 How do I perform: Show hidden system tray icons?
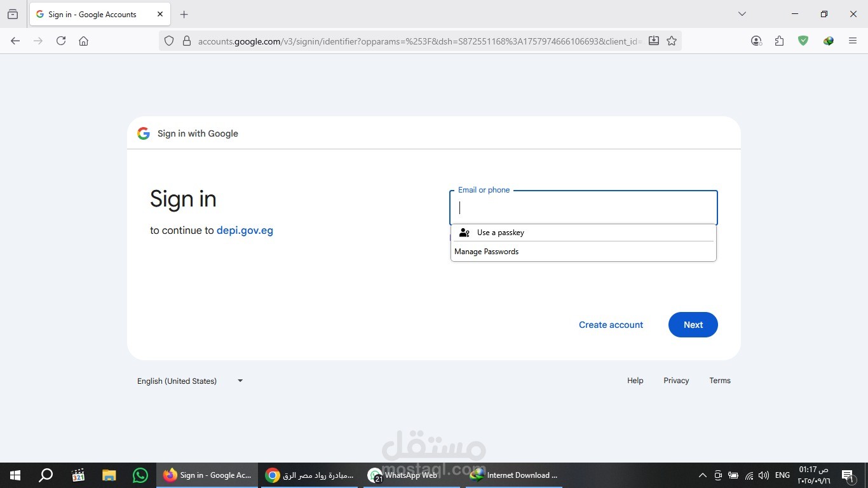pyautogui.click(x=703, y=475)
